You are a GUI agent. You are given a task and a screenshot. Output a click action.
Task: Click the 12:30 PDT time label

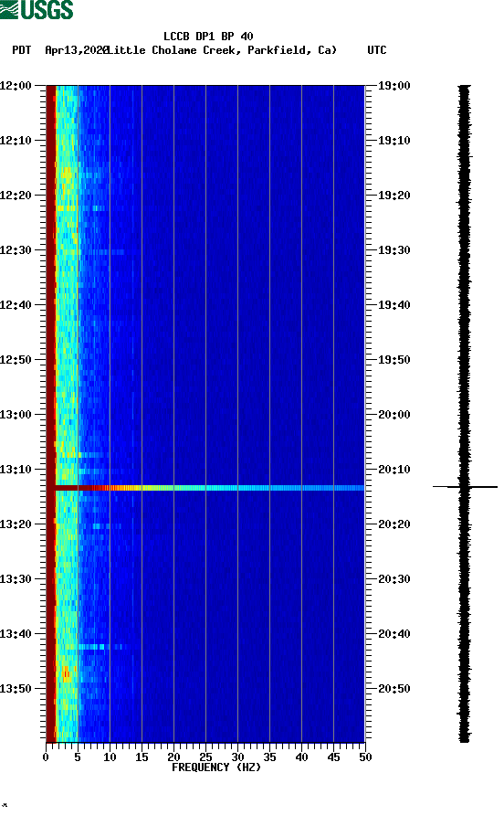(x=16, y=250)
